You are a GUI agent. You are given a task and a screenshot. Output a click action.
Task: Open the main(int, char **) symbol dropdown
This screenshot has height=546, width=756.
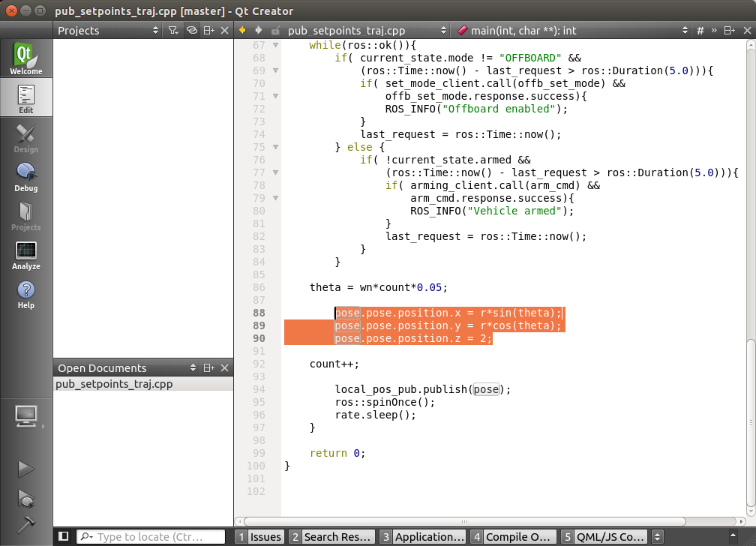(571, 31)
